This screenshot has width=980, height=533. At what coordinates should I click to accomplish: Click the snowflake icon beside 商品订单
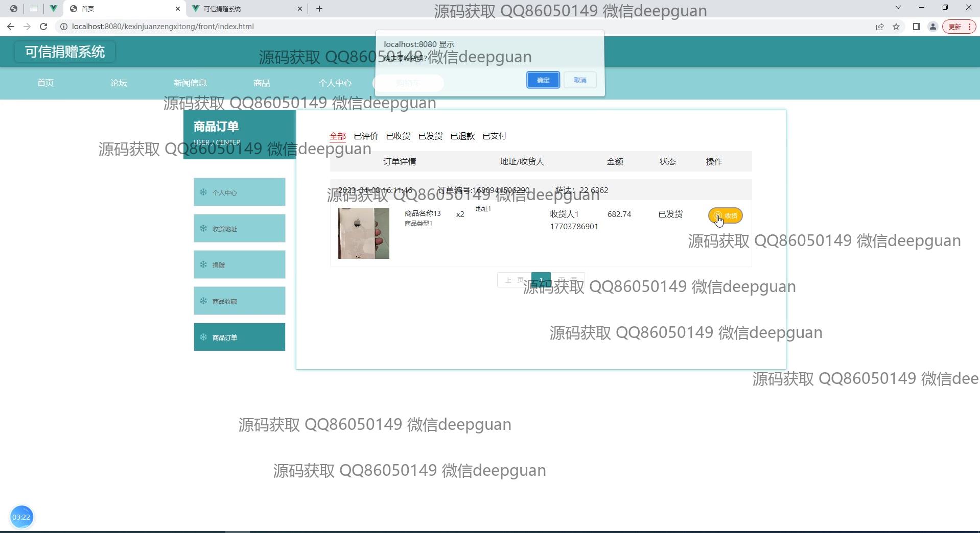pyautogui.click(x=203, y=337)
